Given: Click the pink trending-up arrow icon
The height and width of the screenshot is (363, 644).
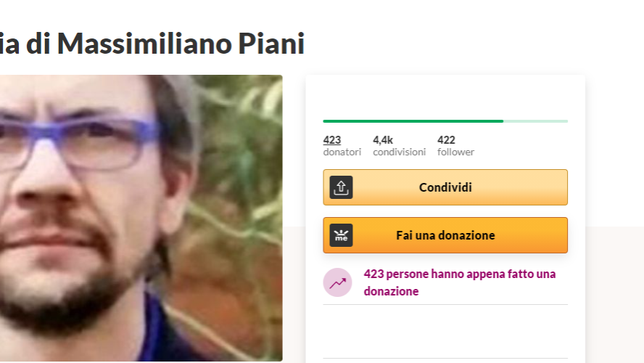Looking at the screenshot, I should [338, 282].
